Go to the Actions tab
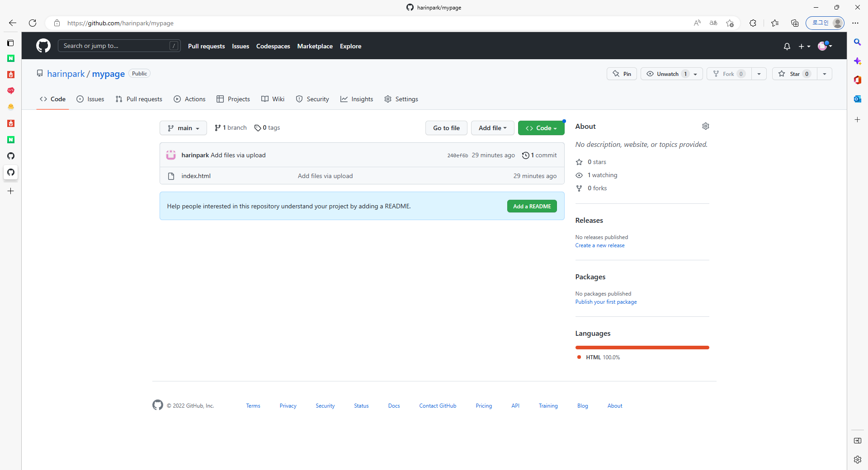 pos(189,99)
